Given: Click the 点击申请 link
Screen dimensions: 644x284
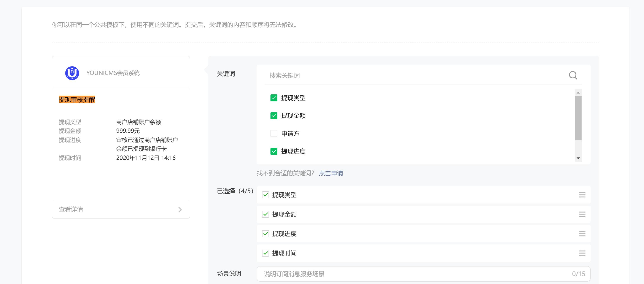Looking at the screenshot, I should point(331,173).
